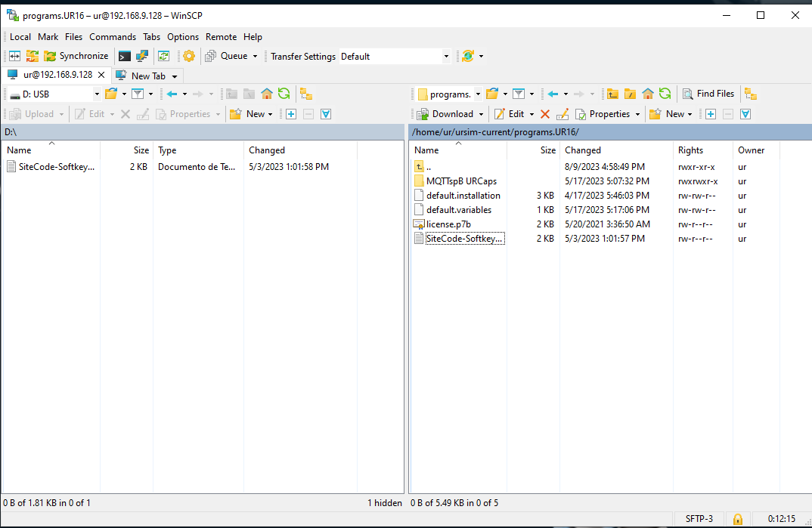Refresh the remote panel
This screenshot has height=528, width=812.
[665, 94]
